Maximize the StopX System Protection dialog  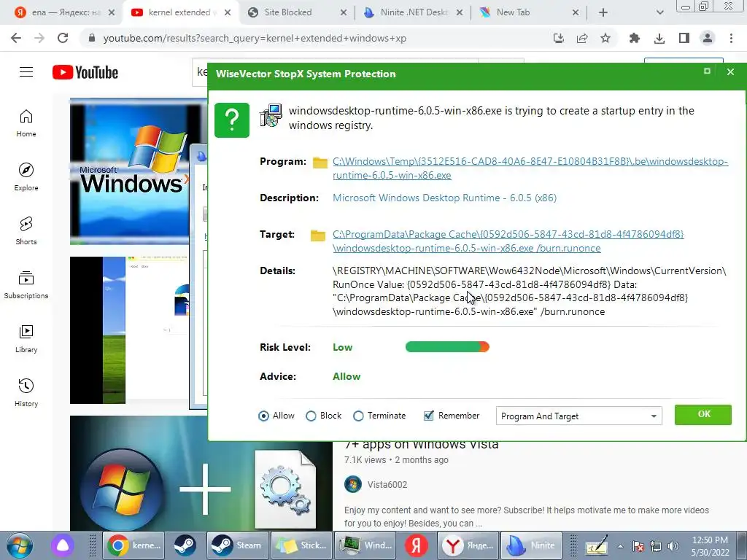tap(707, 71)
